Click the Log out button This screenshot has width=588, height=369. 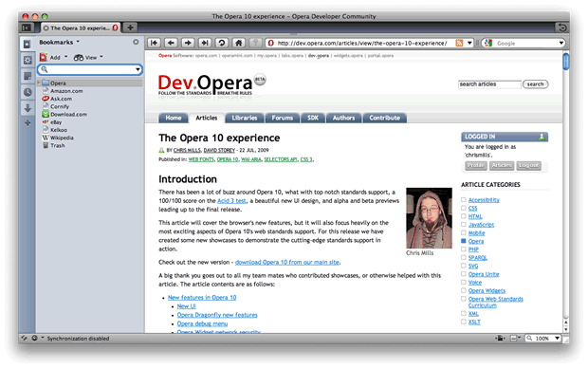(x=529, y=165)
